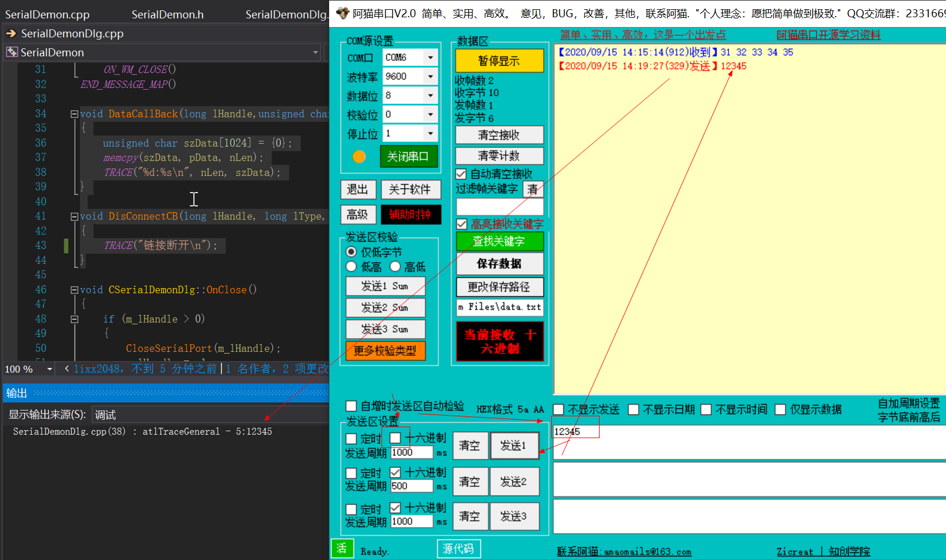Click the first send text field containing 12345
The width and height of the screenshot is (946, 560).
[749, 442]
